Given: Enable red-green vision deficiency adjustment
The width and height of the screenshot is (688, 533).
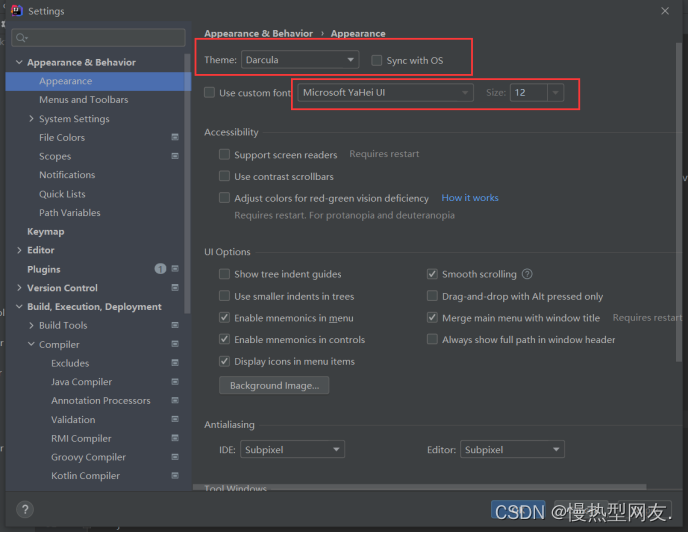Looking at the screenshot, I should (x=224, y=198).
